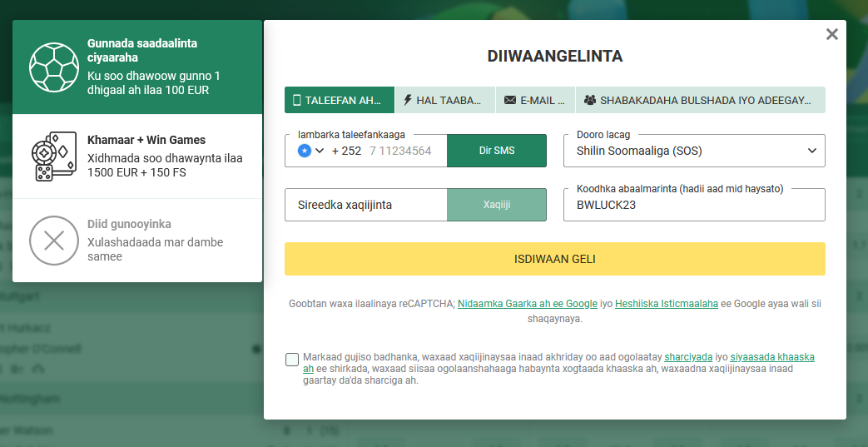Tick the terms and privacy agreement checkbox
This screenshot has width=868, height=447.
(x=292, y=360)
